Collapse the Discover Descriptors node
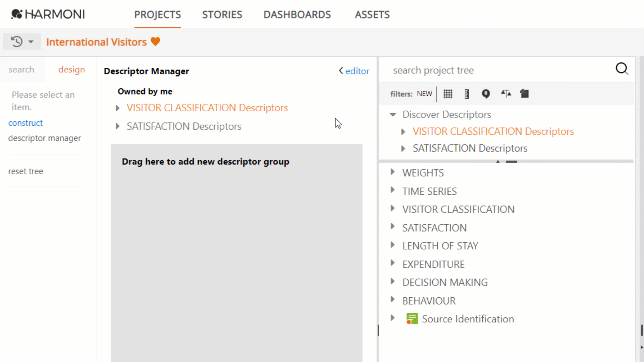The height and width of the screenshot is (362, 644). tap(393, 115)
